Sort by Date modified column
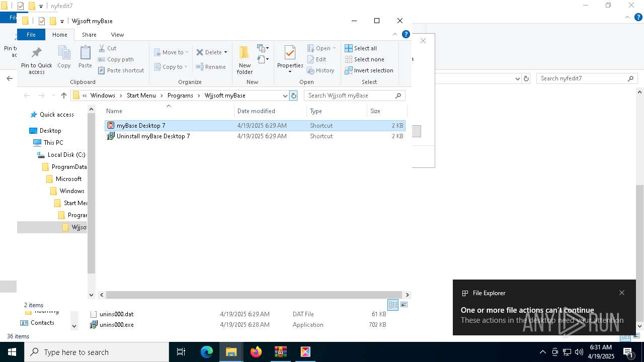Screen dimensions: 644x362 270,111
